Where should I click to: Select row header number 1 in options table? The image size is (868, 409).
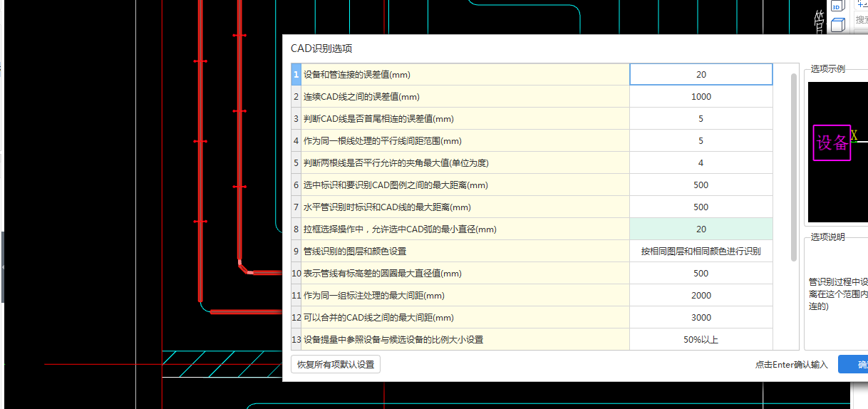point(296,75)
